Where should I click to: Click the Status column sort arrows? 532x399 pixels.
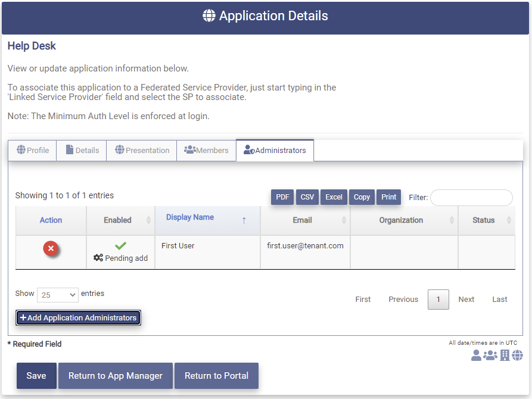(x=509, y=220)
